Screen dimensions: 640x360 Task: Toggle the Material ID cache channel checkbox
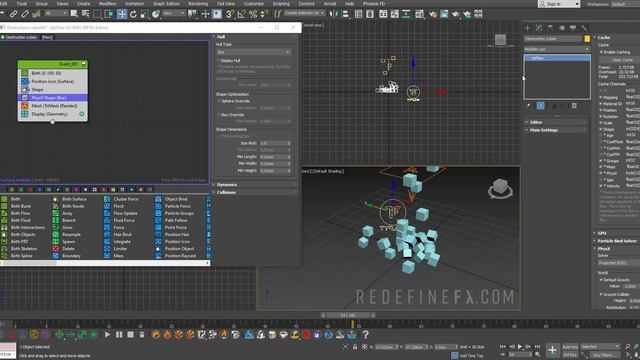point(601,104)
